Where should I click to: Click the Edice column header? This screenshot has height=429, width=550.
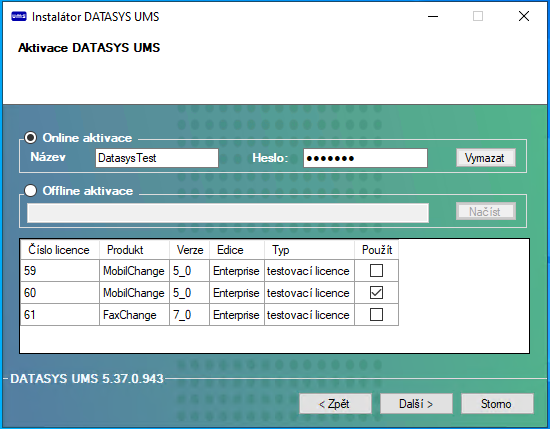click(237, 250)
